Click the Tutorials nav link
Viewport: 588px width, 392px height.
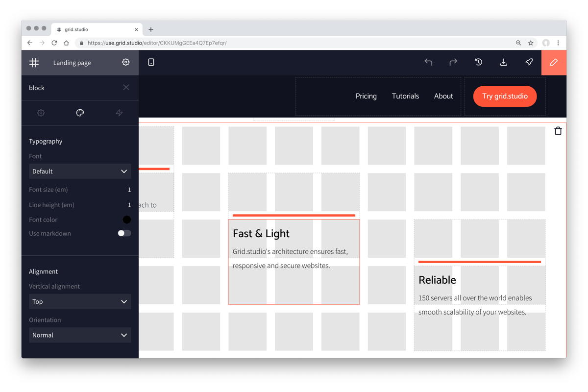click(405, 96)
